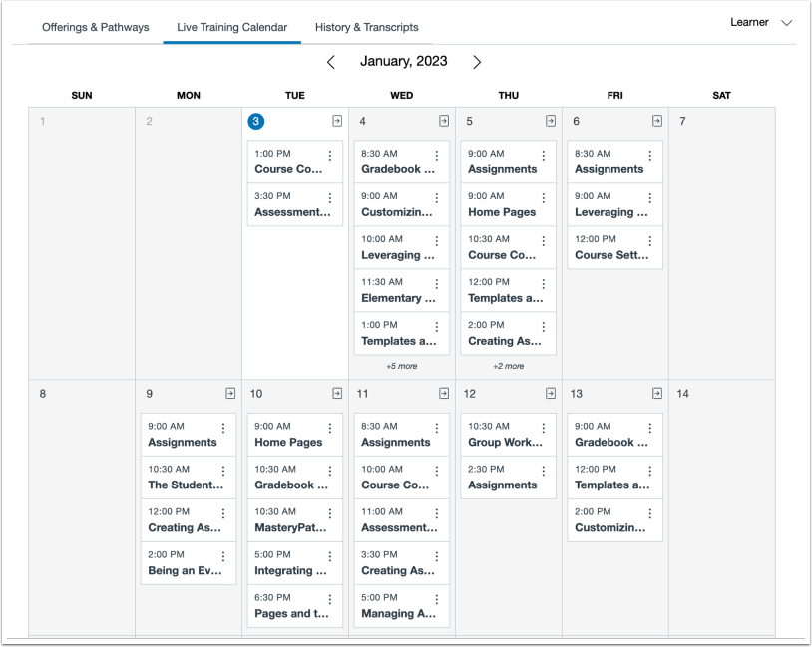This screenshot has width=812, height=647.
Task: Switch to History & Transcripts tab
Action: pyautogui.click(x=366, y=27)
